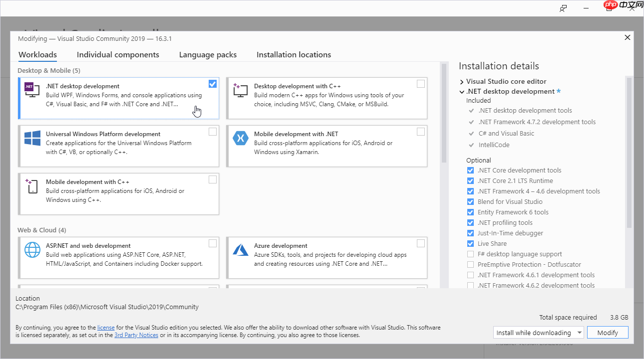This screenshot has width=644, height=359.
Task: Uncheck .NET profiling tools
Action: click(470, 223)
